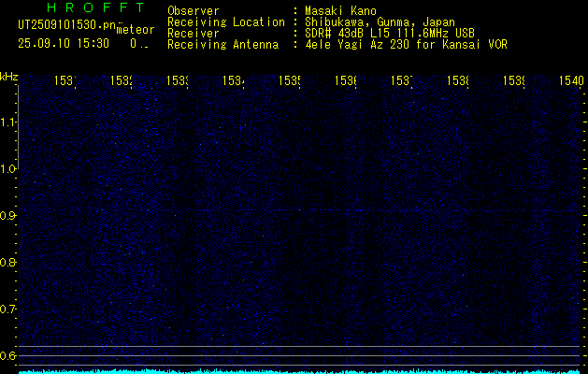The height and width of the screenshot is (374, 588).
Task: Click the 0.8 kHz axis label
Action: tap(8, 262)
